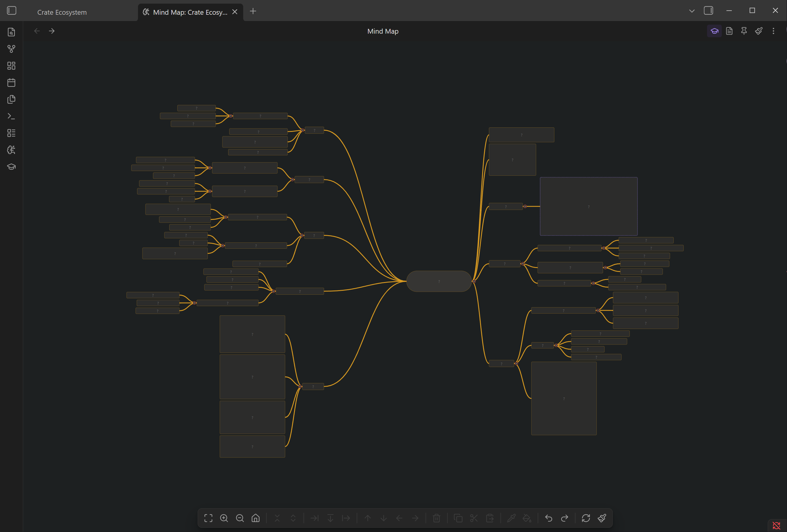Click the back navigation arrow
787x532 pixels.
coord(37,31)
